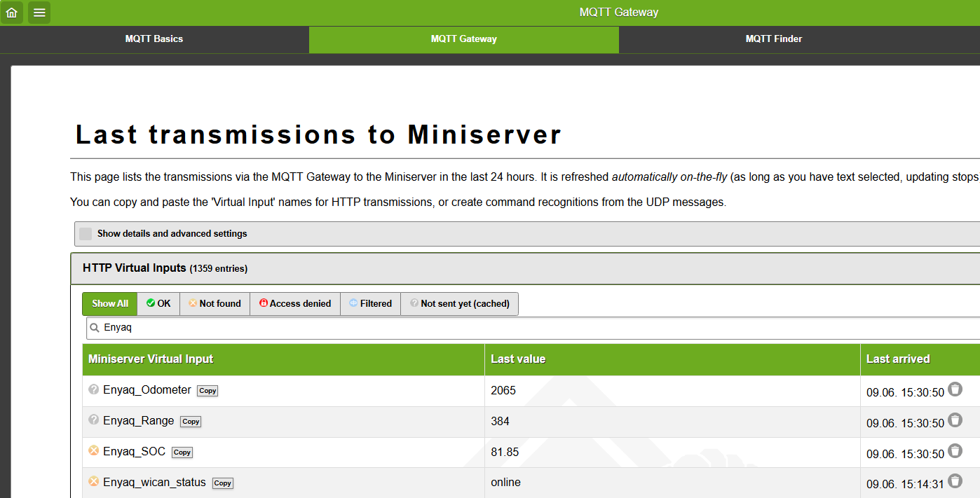Click the value 81.85
Image resolution: width=980 pixels, height=498 pixels.
pos(505,452)
